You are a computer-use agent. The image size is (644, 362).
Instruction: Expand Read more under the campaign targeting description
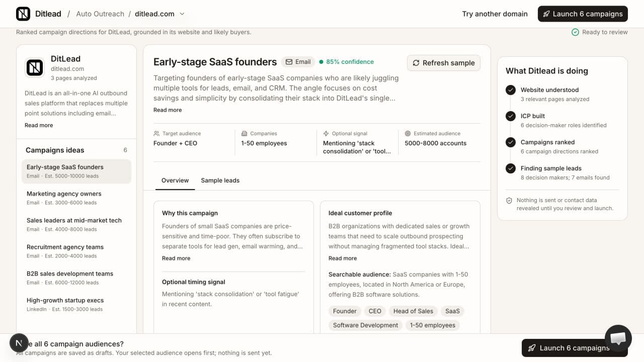pos(168,110)
